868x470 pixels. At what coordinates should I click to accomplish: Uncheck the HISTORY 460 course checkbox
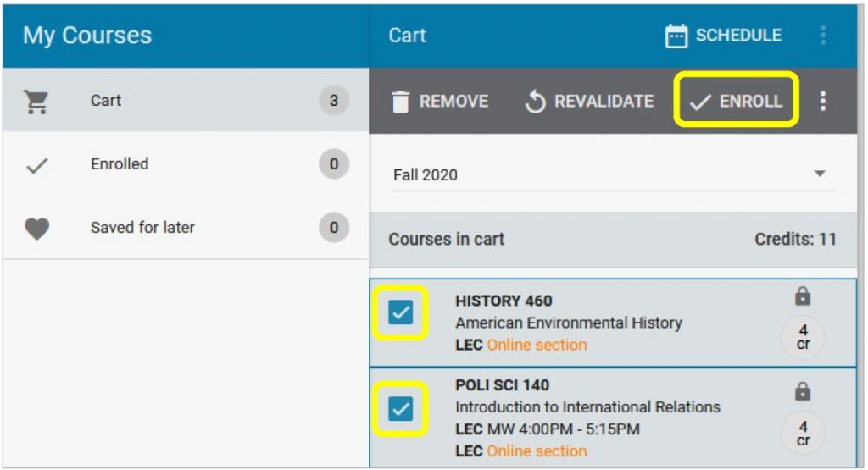pyautogui.click(x=400, y=312)
